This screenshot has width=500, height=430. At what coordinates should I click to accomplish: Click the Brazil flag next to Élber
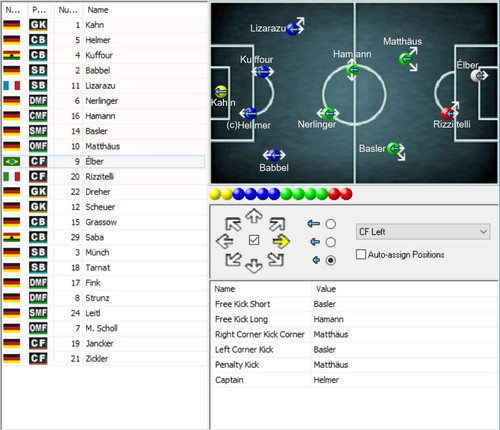(12, 161)
